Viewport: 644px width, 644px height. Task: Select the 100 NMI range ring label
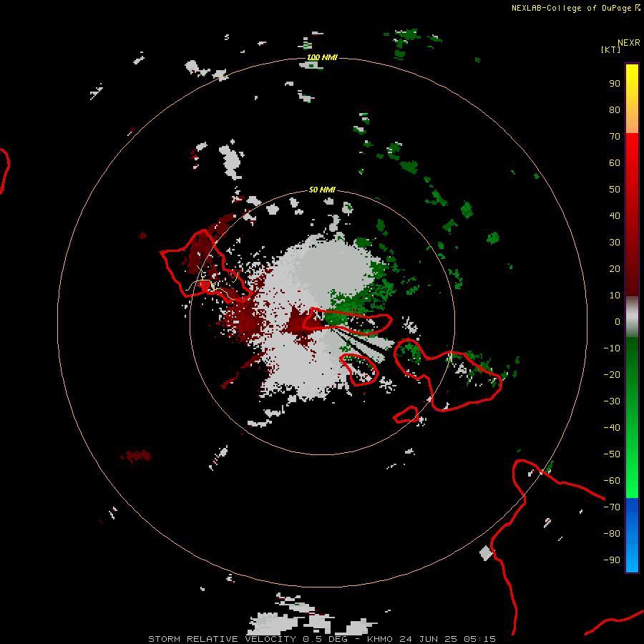click(x=322, y=57)
